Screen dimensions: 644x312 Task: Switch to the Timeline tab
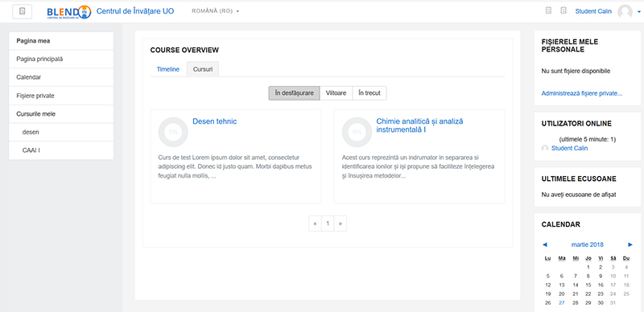tap(168, 69)
